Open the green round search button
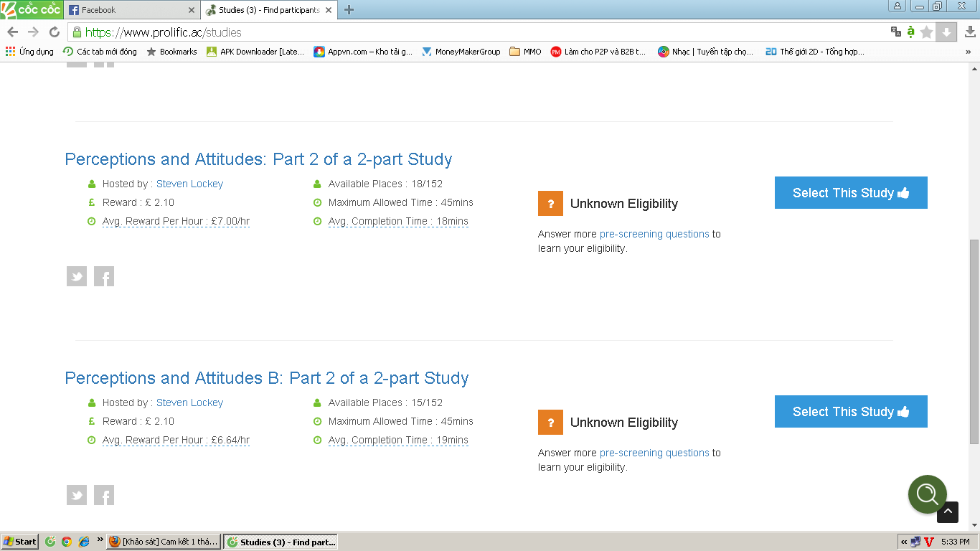The height and width of the screenshot is (551, 980). click(x=927, y=494)
